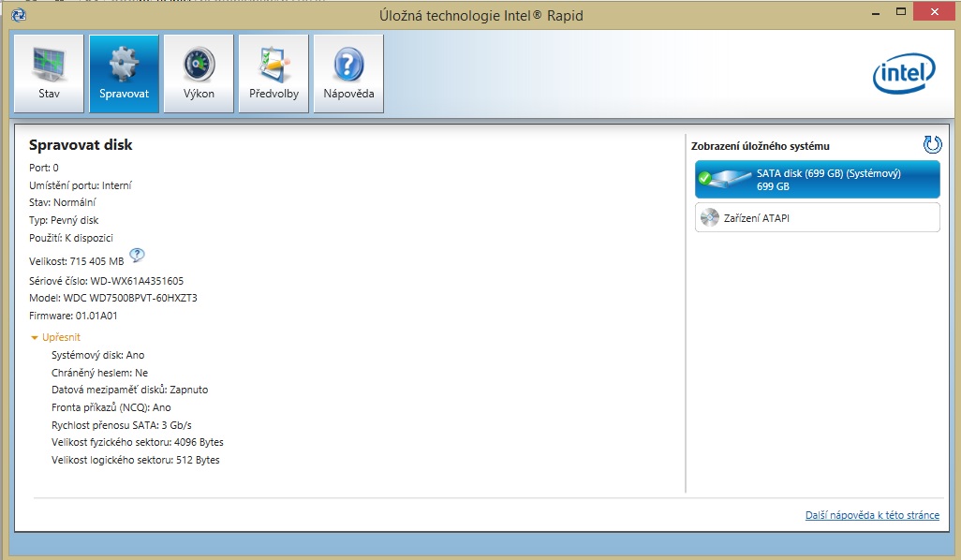Image resolution: width=961 pixels, height=560 pixels.
Task: Click Fronta příkazů (NCQ): Ano text
Action: (x=111, y=407)
